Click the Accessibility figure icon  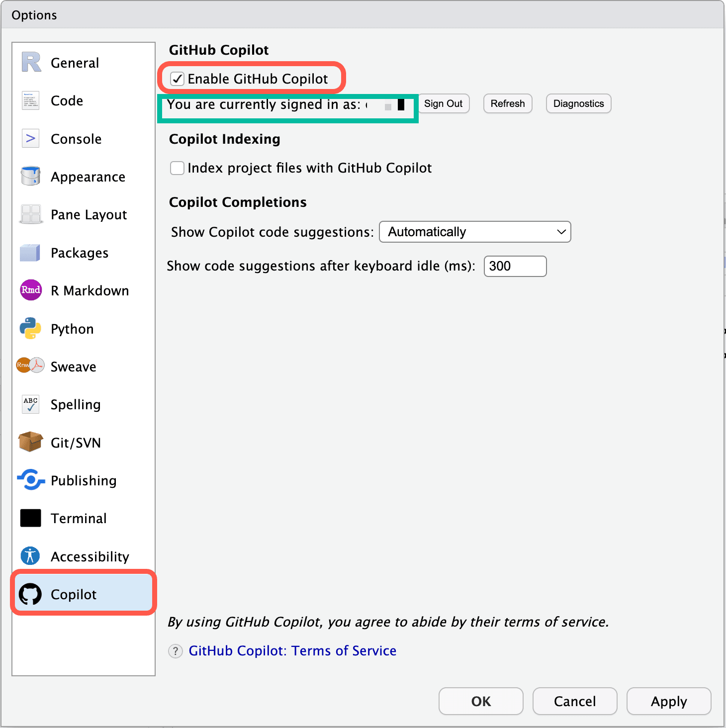click(x=30, y=555)
